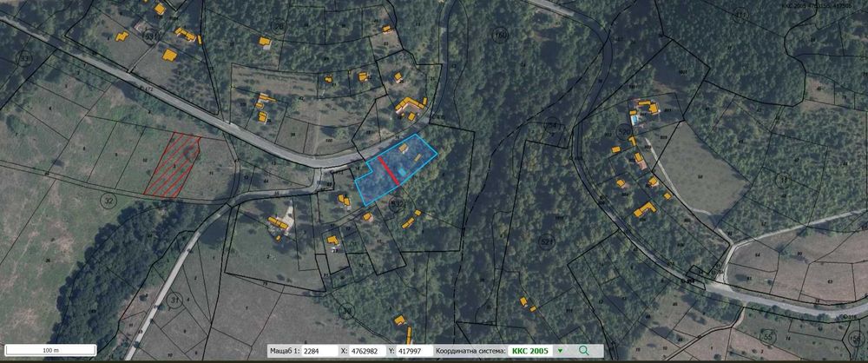The height and width of the screenshot is (363, 868).
Task: Focus the X coordinate field 4762982
Action: [x=366, y=351]
